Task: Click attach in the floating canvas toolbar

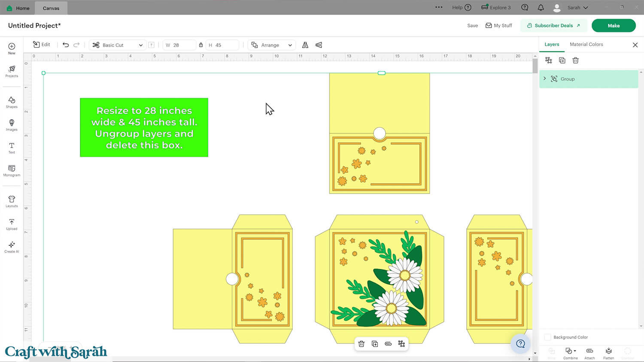Action: coord(388,344)
